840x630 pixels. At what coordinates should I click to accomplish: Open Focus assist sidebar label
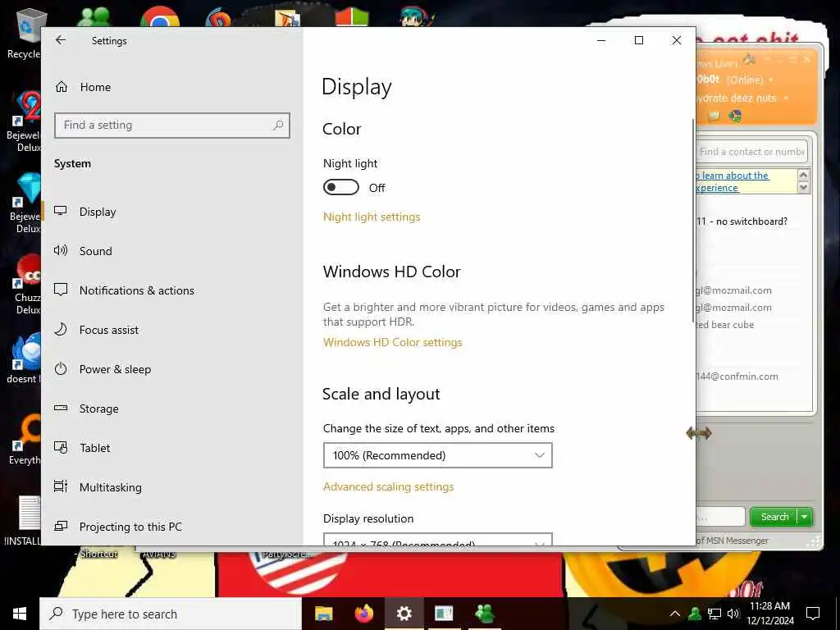pos(109,330)
